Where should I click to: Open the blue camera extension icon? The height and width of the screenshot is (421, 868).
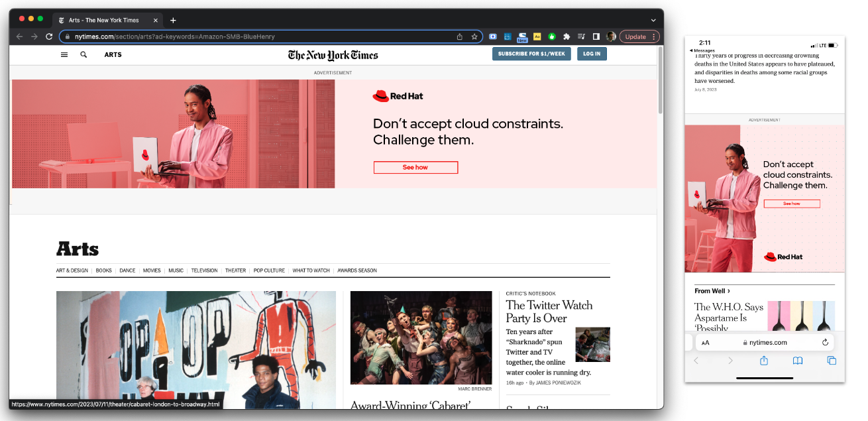point(493,36)
